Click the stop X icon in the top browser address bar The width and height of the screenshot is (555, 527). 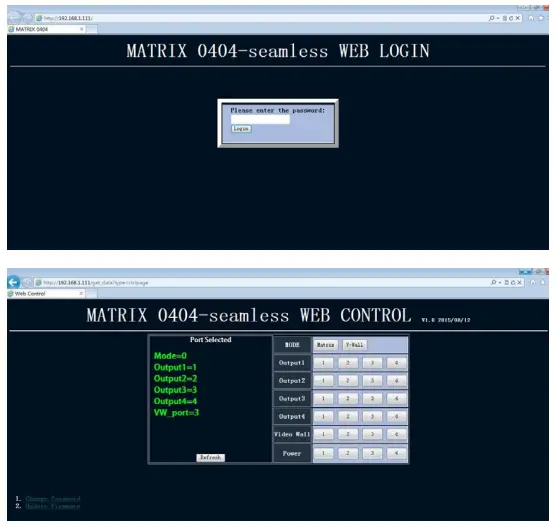coord(517,18)
